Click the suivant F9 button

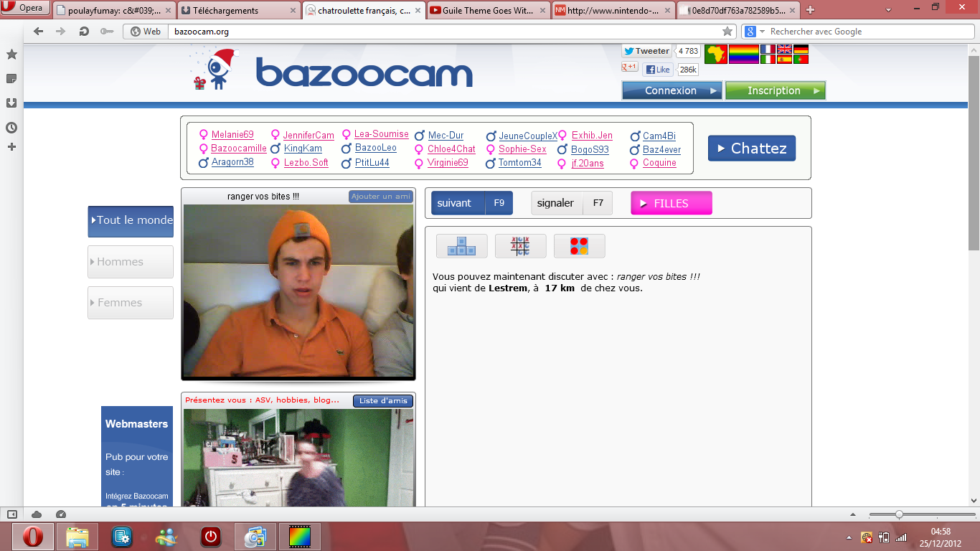click(x=472, y=203)
